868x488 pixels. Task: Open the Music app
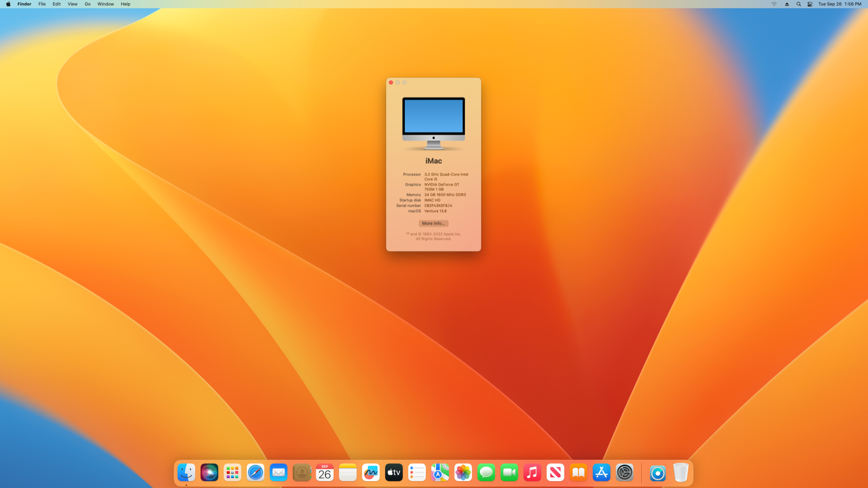(532, 473)
